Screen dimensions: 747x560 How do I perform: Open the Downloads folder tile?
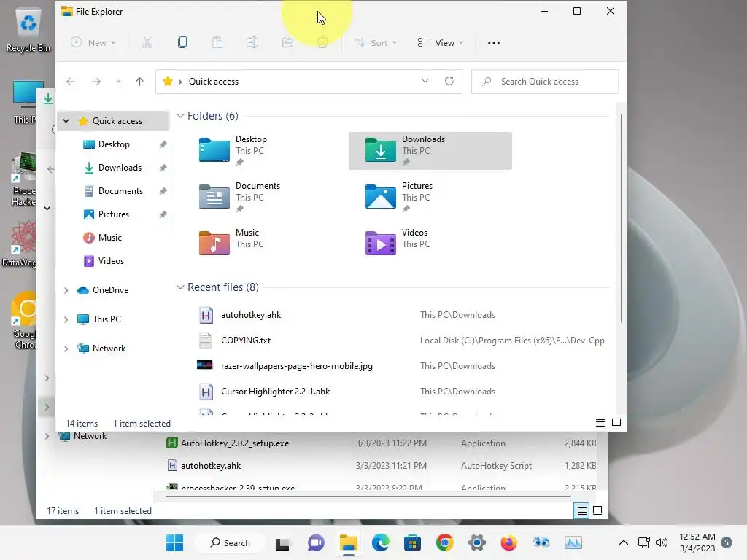pyautogui.click(x=430, y=150)
